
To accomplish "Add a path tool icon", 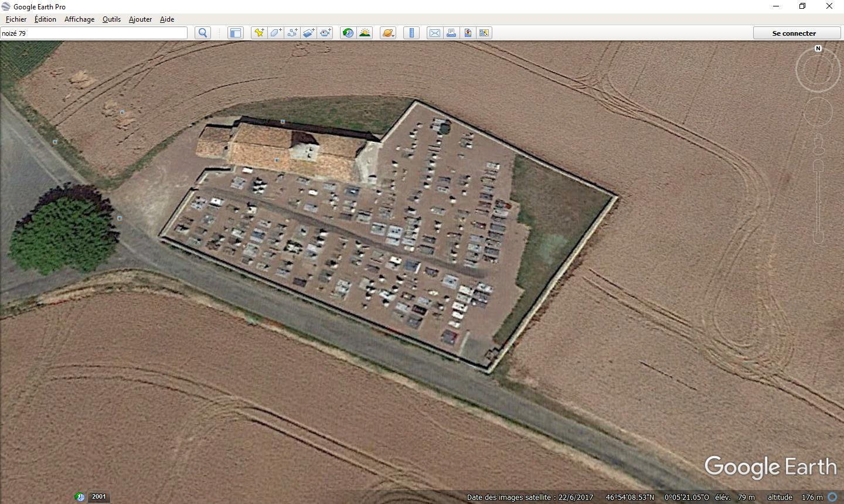I will click(x=292, y=33).
